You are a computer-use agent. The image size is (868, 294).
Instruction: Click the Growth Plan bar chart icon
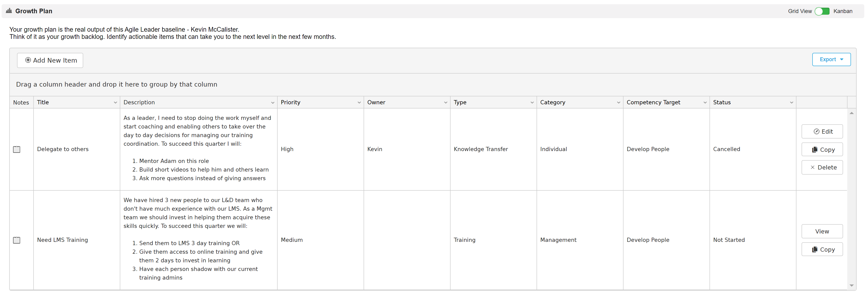click(9, 11)
